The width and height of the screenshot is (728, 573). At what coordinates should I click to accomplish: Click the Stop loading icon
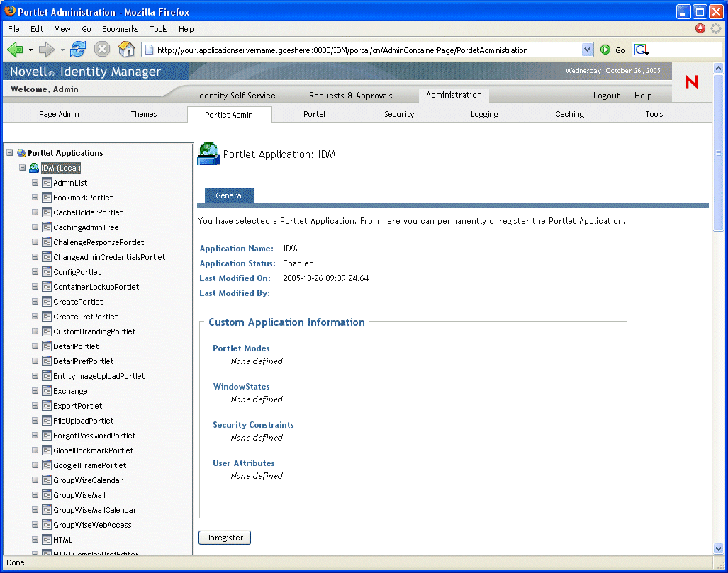click(x=102, y=49)
